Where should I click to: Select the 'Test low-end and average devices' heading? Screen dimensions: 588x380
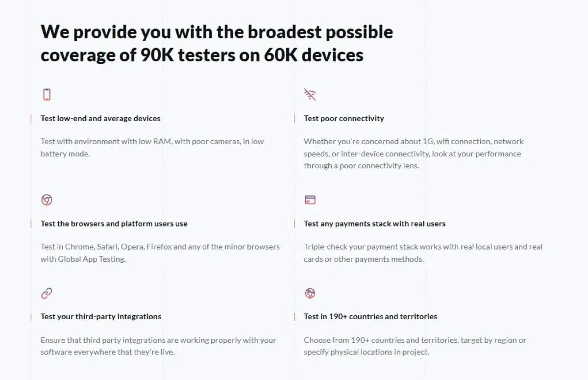coord(100,118)
